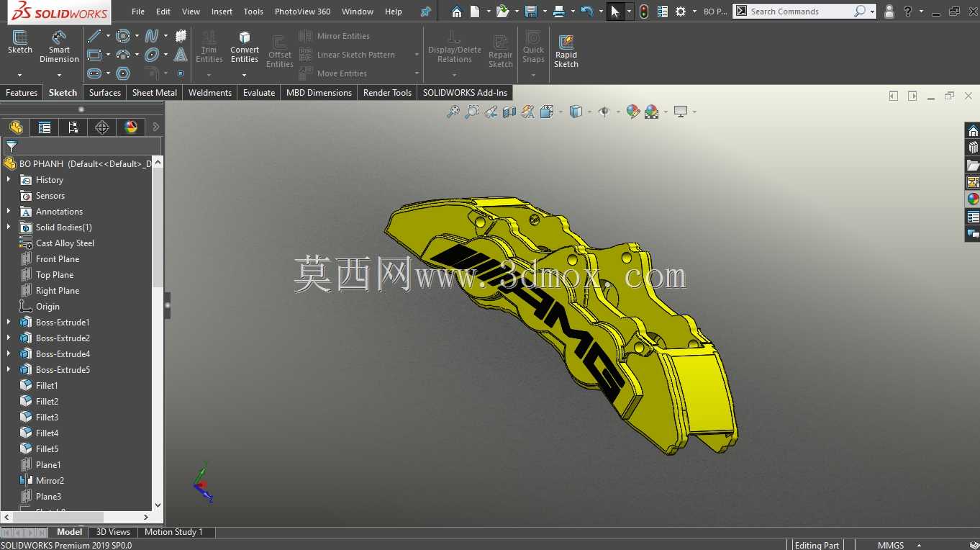Expand the hidden manager tabs chevron
980x550 pixels.
coord(155,127)
